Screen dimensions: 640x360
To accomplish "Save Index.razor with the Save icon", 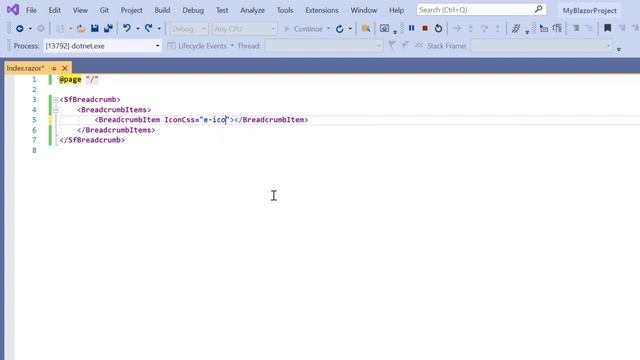I will (95, 29).
